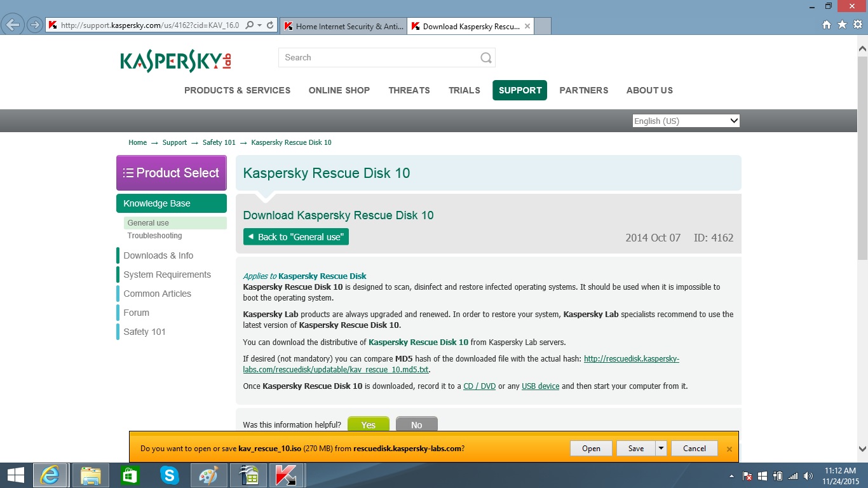The image size is (868, 488).
Task: Click the Action Center flag tray icon
Action: [747, 475]
